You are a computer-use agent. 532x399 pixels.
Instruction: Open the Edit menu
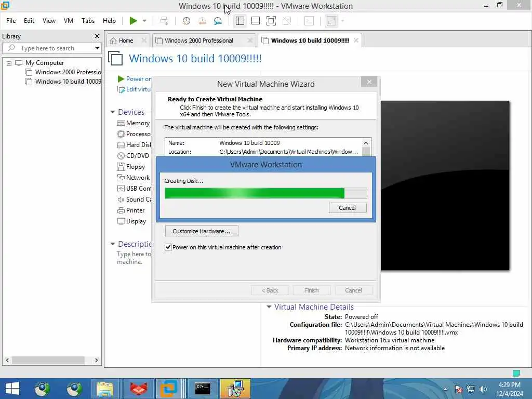(x=29, y=21)
